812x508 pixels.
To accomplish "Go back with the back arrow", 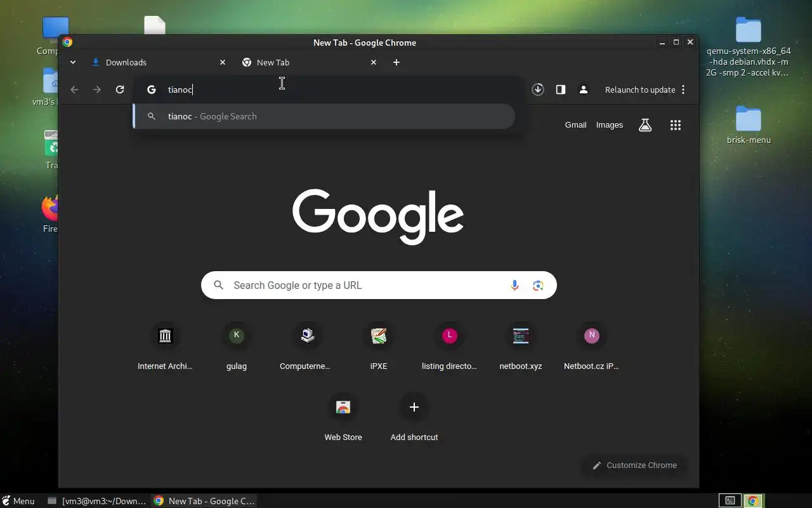I will pos(74,90).
